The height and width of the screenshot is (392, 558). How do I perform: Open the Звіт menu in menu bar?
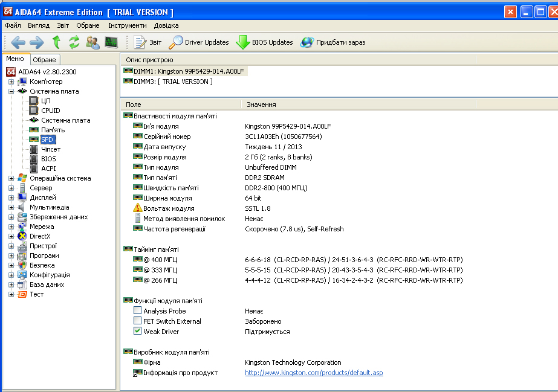pyautogui.click(x=63, y=25)
